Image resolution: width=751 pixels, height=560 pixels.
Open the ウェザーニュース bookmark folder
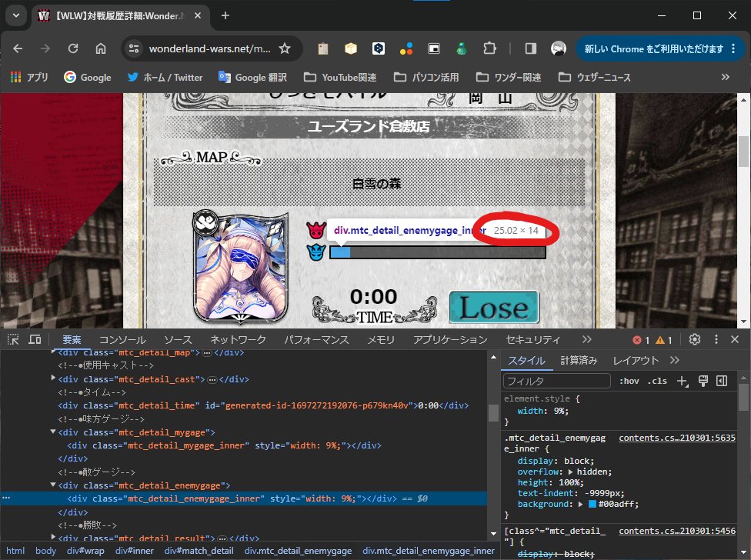point(594,77)
